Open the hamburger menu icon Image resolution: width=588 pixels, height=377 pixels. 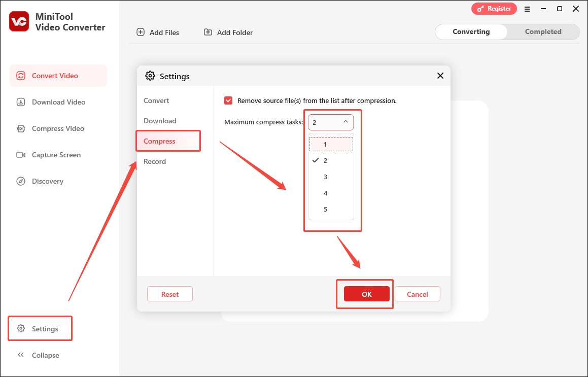pyautogui.click(x=527, y=9)
